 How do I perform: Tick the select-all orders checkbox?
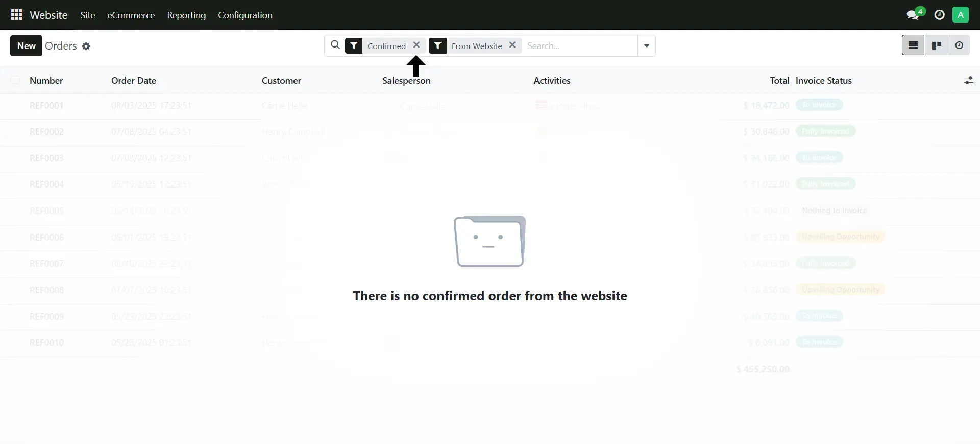(x=15, y=80)
